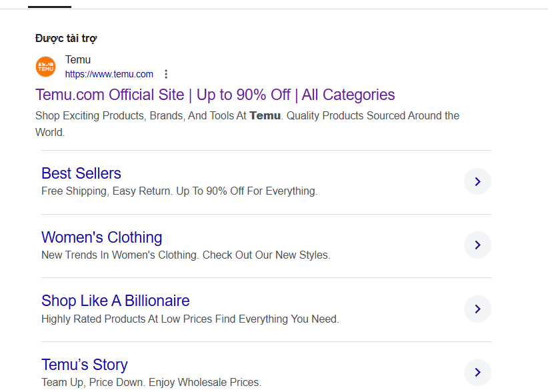Image resolution: width=548 pixels, height=392 pixels.
Task: Open the Temu's Story sitelink
Action: coord(84,365)
